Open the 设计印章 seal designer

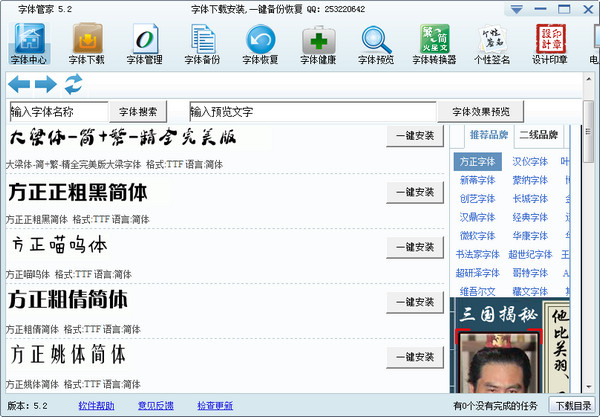(x=550, y=43)
